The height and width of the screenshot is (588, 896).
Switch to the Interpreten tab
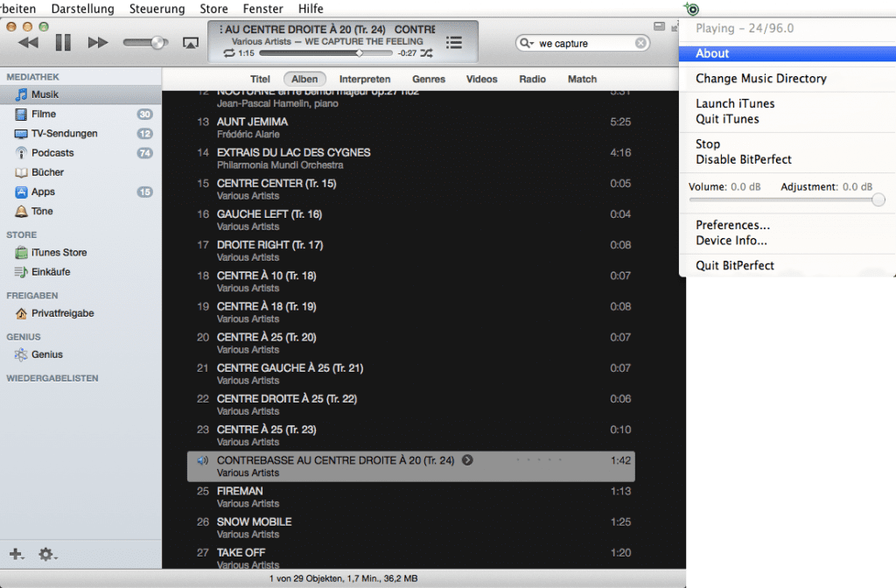click(365, 79)
